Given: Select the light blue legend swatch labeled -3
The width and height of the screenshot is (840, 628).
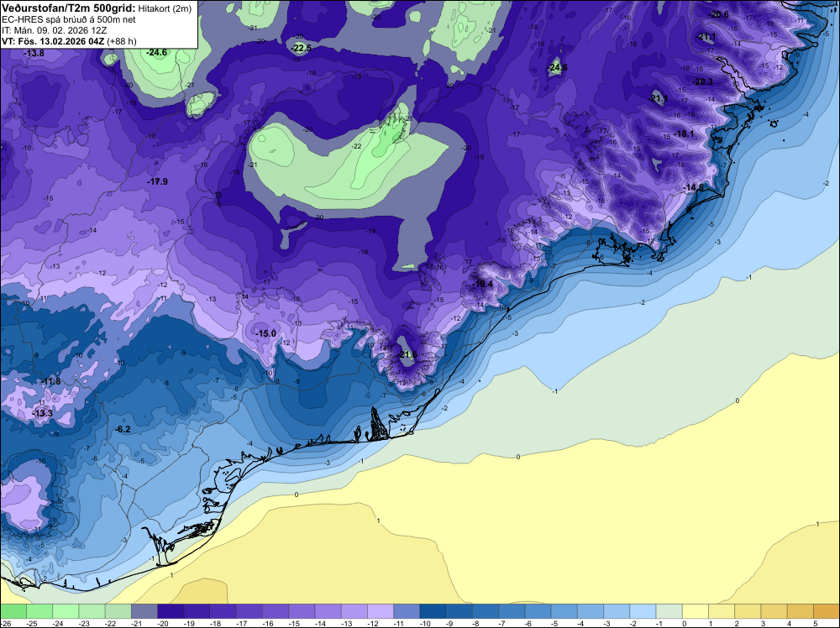Looking at the screenshot, I should pyautogui.click(x=617, y=611).
